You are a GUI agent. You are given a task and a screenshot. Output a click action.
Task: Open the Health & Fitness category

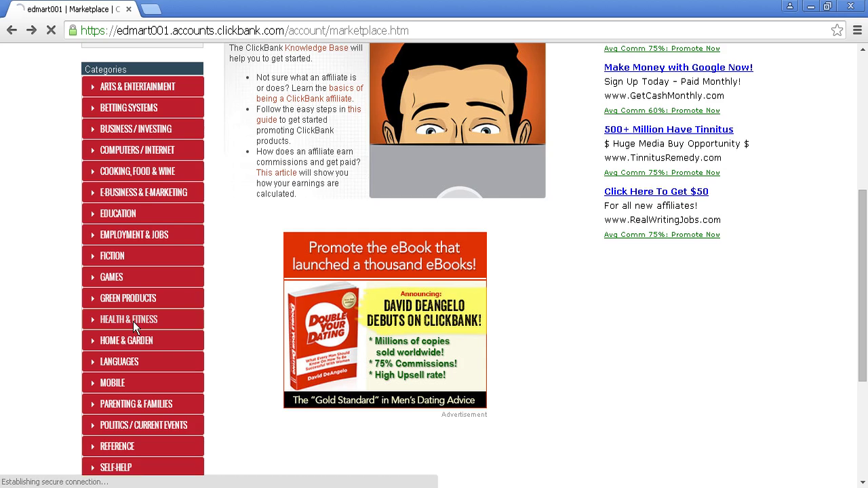pyautogui.click(x=142, y=319)
